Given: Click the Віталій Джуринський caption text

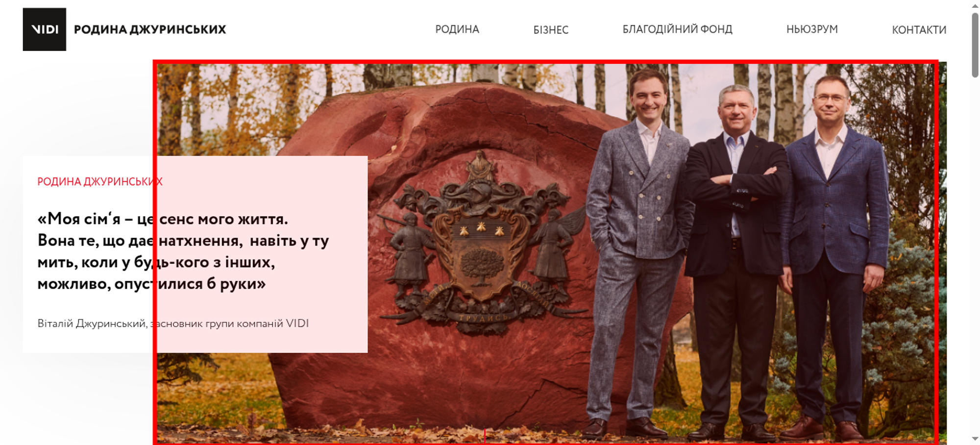Looking at the screenshot, I should point(173,323).
